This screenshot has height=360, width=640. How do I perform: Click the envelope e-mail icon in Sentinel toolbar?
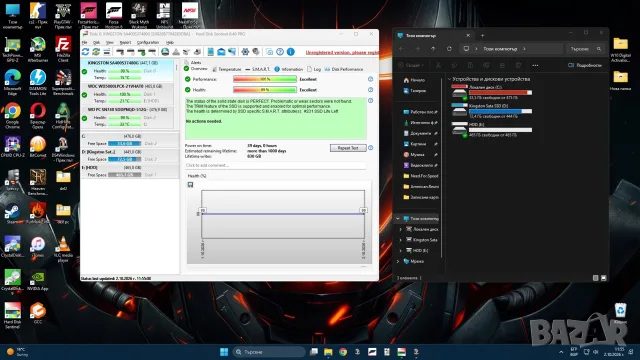221,52
